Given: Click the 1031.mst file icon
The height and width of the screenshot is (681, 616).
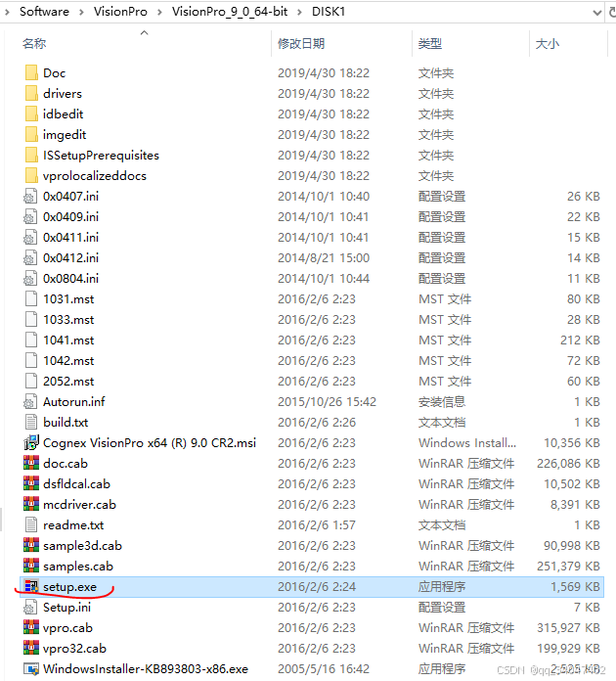Looking at the screenshot, I should (31, 298).
